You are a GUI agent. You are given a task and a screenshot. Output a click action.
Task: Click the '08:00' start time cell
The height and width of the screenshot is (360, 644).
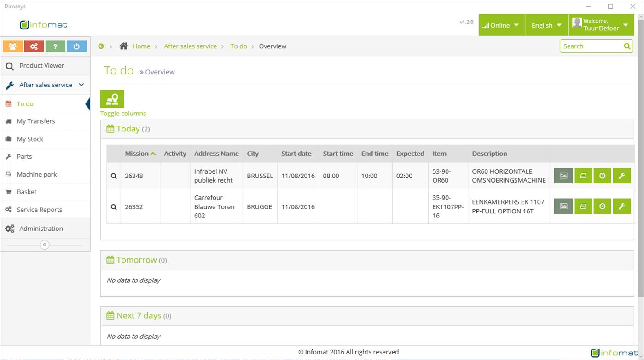pyautogui.click(x=338, y=176)
